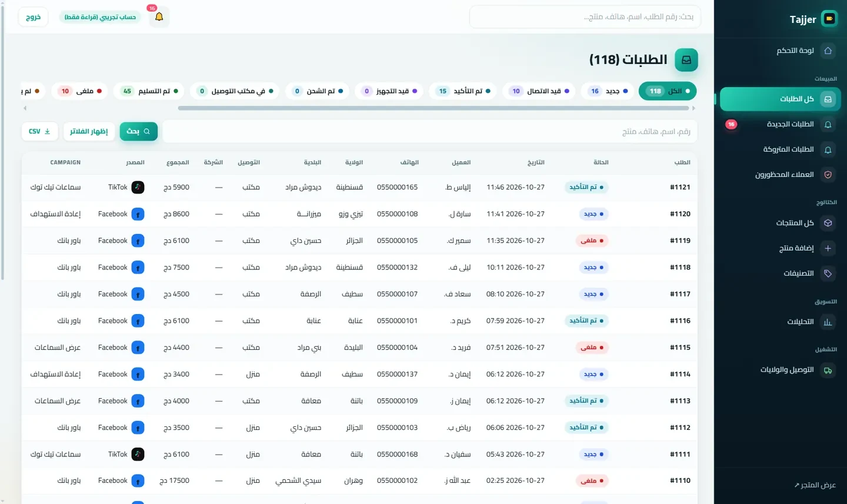Select the جديد 16 status tab
This screenshot has height=504, width=847.
tap(607, 91)
